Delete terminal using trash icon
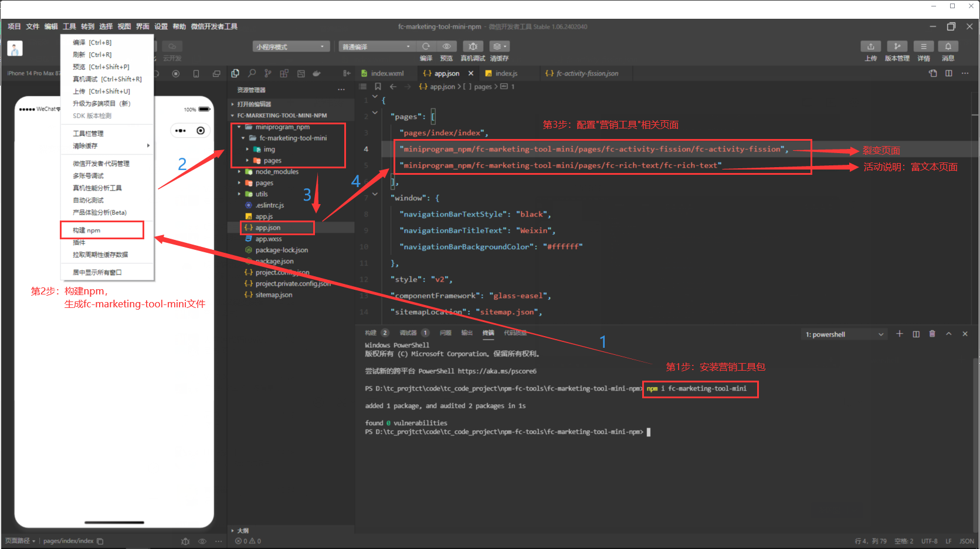 pyautogui.click(x=932, y=334)
